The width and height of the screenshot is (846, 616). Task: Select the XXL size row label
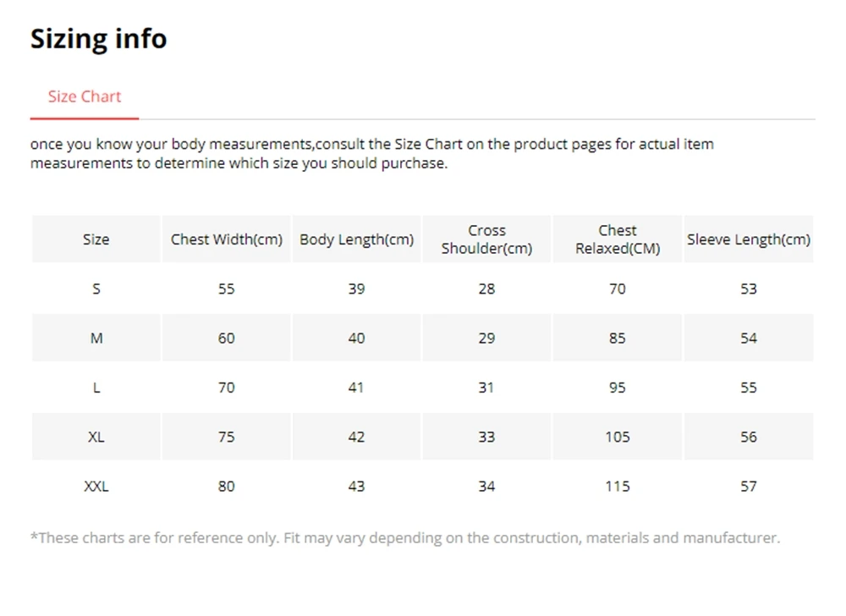point(96,487)
